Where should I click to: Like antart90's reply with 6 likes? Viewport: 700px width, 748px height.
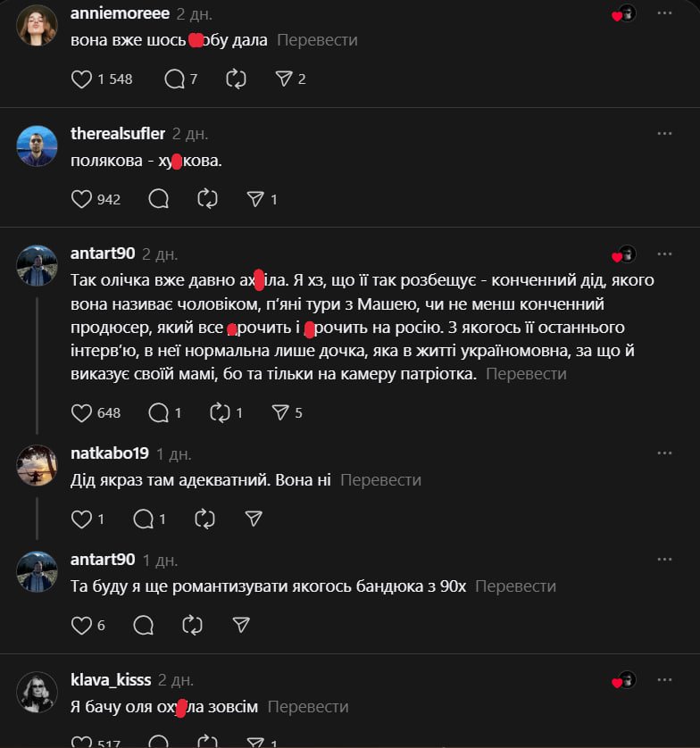click(x=81, y=625)
